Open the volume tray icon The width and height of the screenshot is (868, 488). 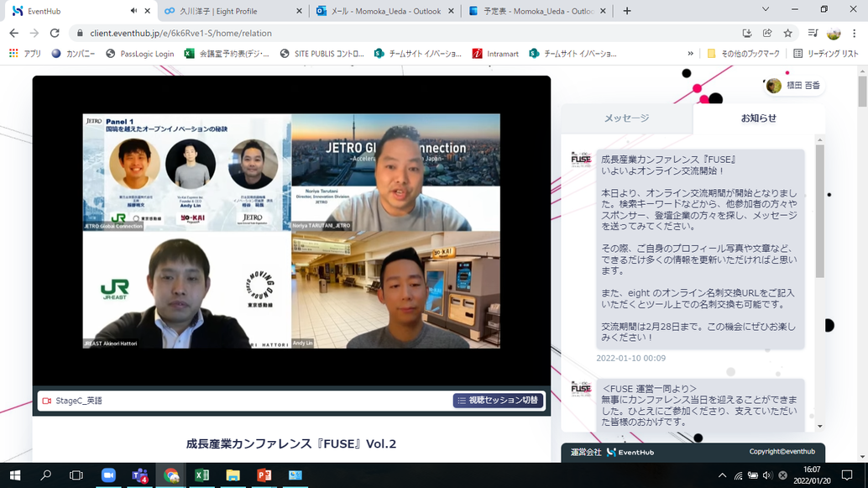767,475
